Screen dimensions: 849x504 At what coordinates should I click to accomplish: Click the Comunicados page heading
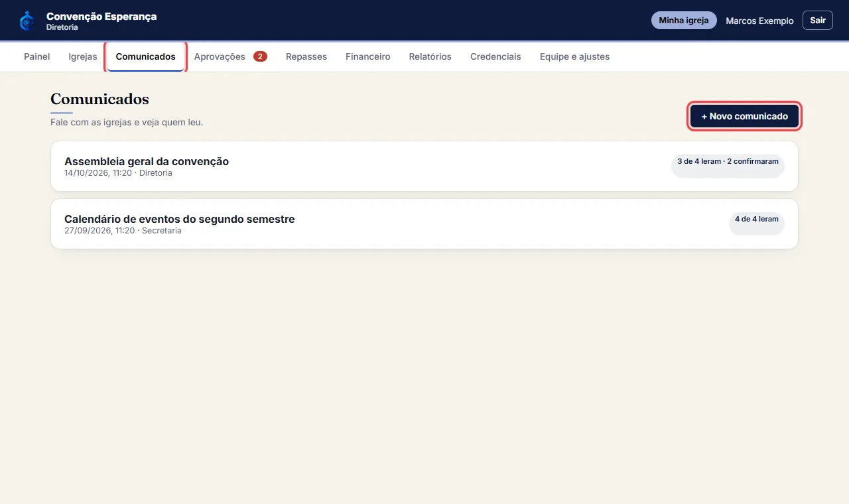click(x=99, y=99)
